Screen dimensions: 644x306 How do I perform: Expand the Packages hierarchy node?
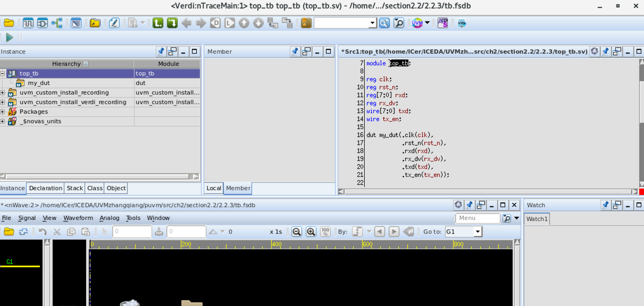pos(2,112)
